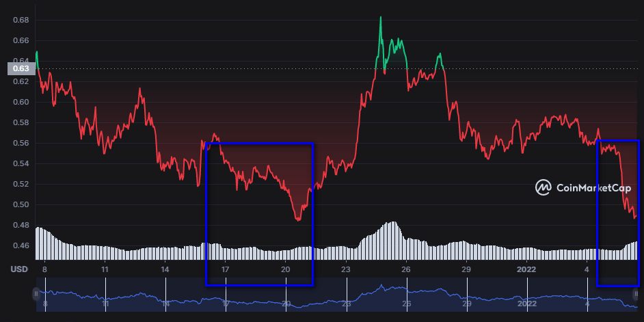Click the 0.54 y-axis label
The image size is (644, 322).
click(21, 164)
